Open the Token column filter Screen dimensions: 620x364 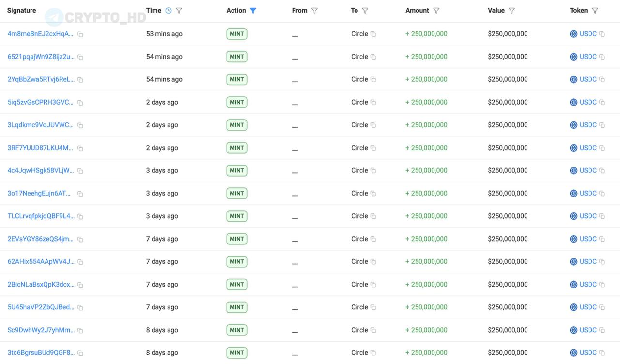pos(595,11)
